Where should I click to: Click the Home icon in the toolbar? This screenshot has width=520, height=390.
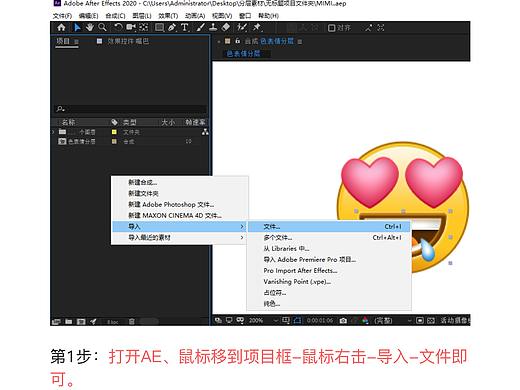[61, 28]
